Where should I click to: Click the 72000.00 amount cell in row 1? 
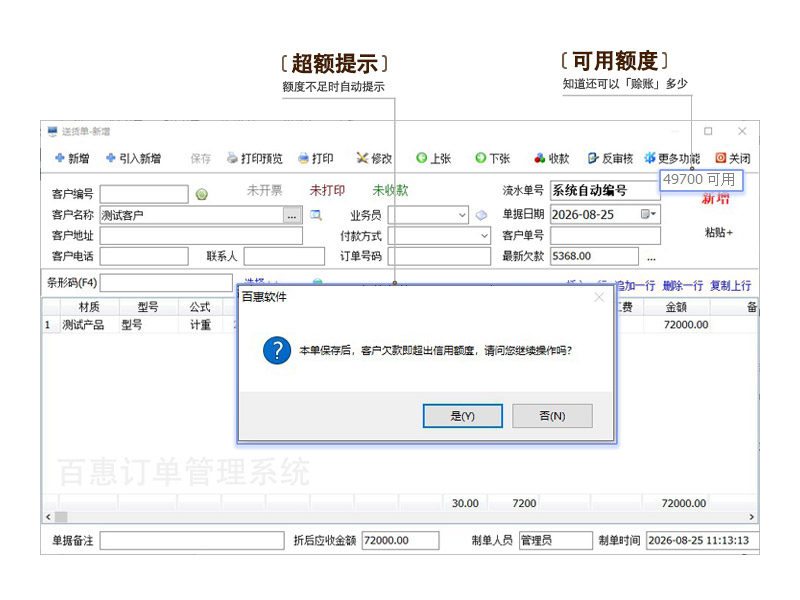pyautogui.click(x=677, y=325)
